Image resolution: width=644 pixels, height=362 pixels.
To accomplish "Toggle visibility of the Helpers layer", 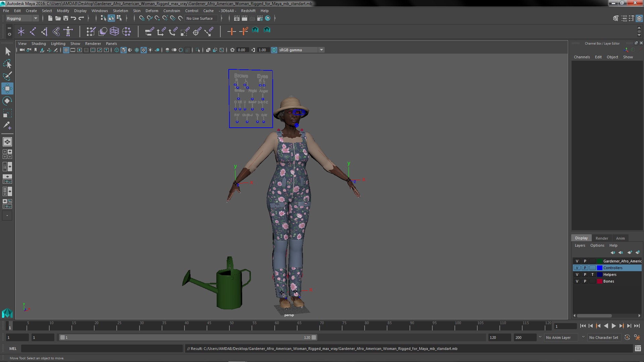I will pyautogui.click(x=577, y=275).
